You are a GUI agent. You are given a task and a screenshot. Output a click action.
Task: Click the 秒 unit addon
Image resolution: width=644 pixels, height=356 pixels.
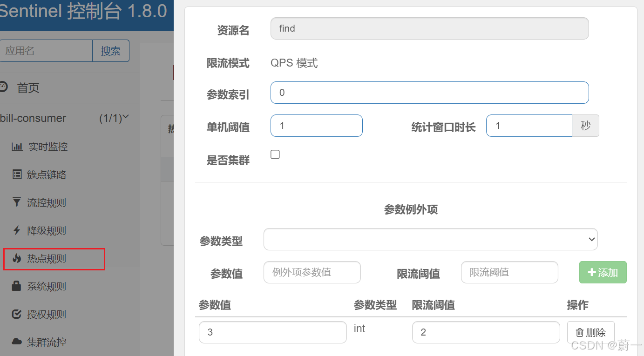pyautogui.click(x=586, y=126)
